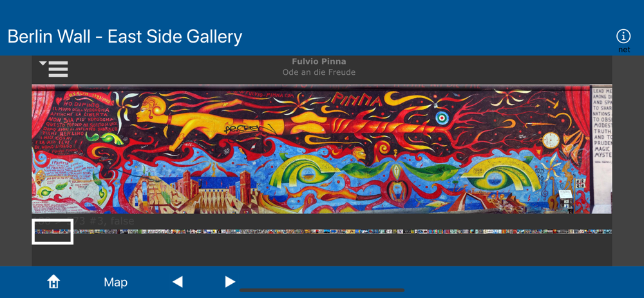Image resolution: width=644 pixels, height=298 pixels.
Task: Jump to a spot on the wall thumbnail strip
Action: (x=343, y=232)
